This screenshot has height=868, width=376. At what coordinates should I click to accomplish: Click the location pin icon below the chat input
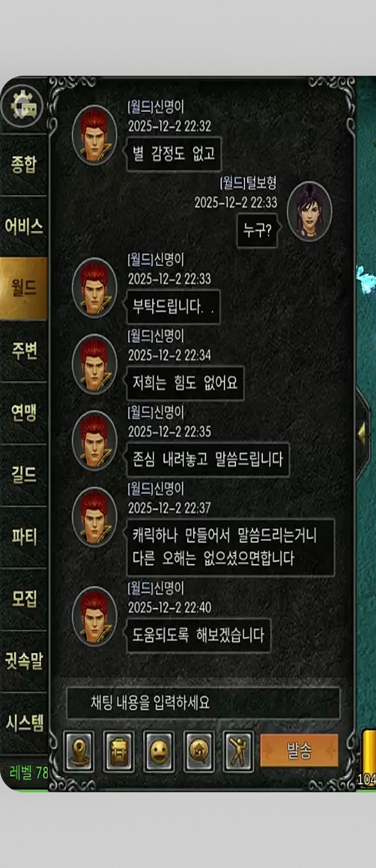79,752
